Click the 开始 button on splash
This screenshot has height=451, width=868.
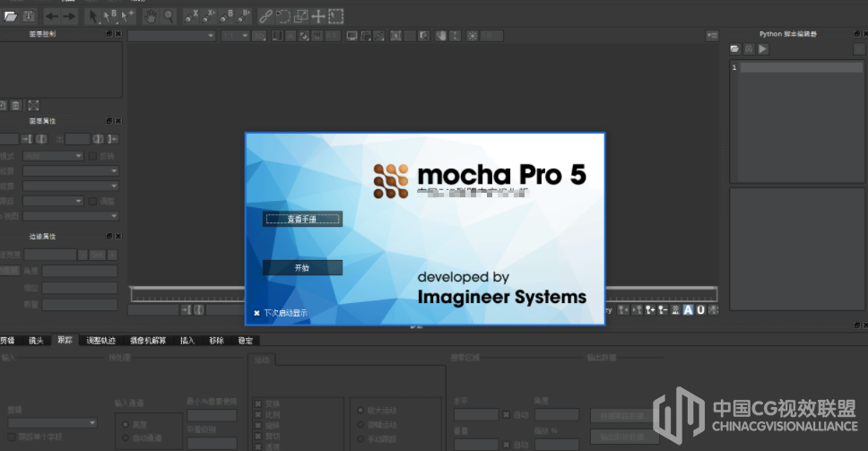[x=302, y=268]
